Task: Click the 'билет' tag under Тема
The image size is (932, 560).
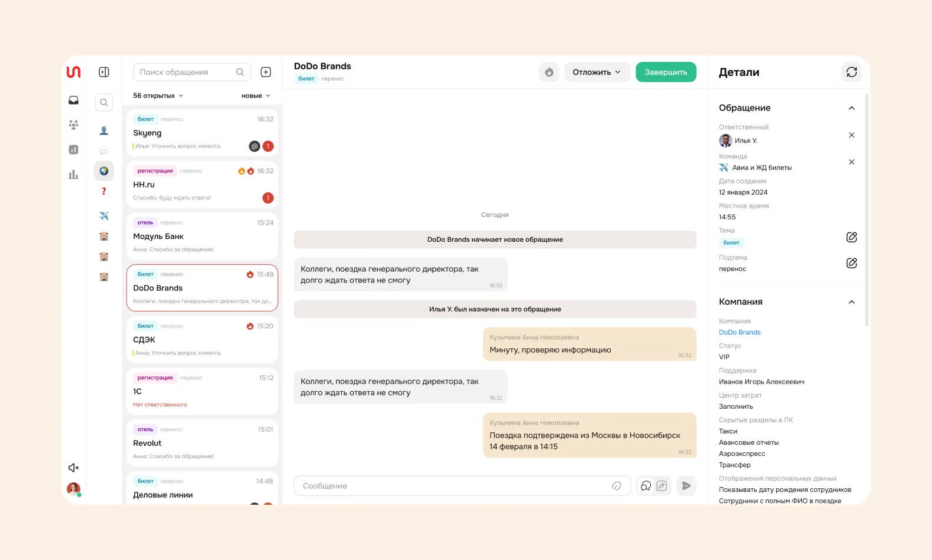Action: (731, 242)
